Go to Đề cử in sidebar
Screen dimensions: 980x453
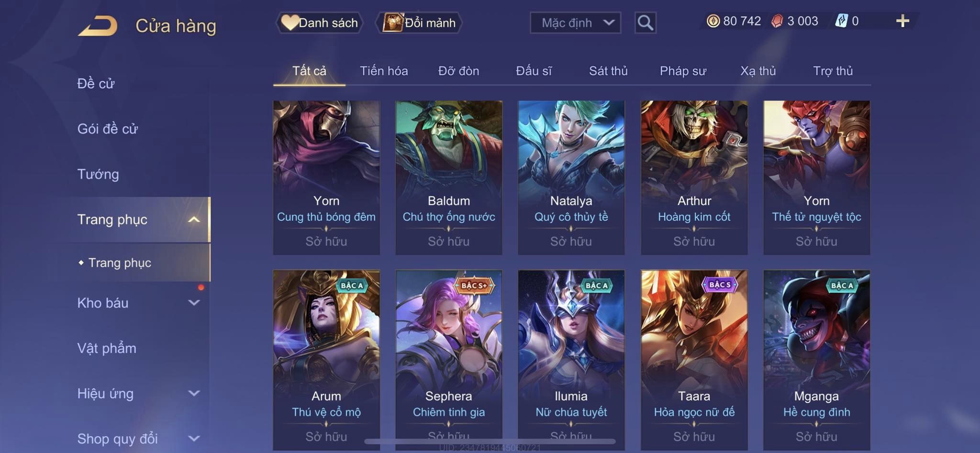pos(96,83)
